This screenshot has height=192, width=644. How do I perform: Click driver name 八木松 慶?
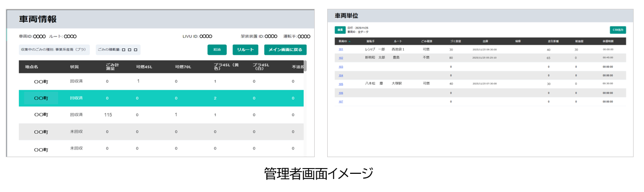(x=373, y=84)
